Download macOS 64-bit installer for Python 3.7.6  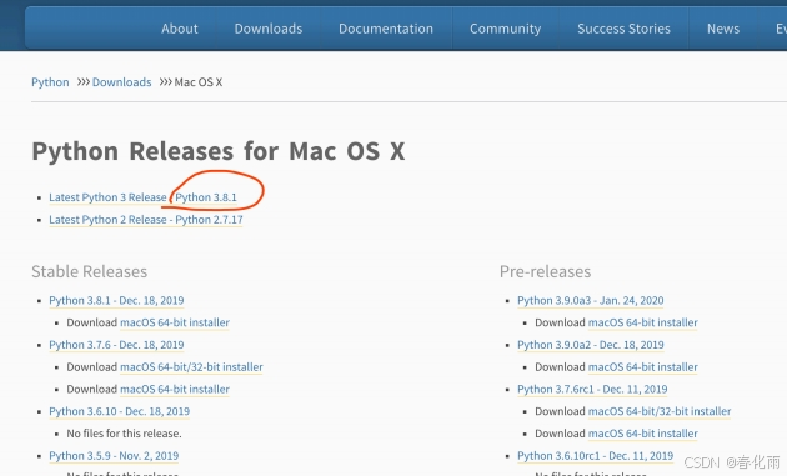[x=174, y=389]
